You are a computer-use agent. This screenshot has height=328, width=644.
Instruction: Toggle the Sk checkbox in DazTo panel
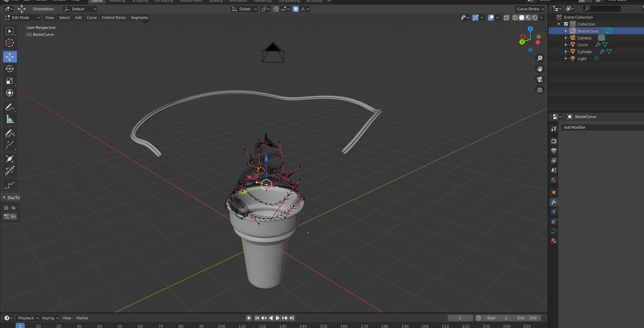click(x=6, y=208)
